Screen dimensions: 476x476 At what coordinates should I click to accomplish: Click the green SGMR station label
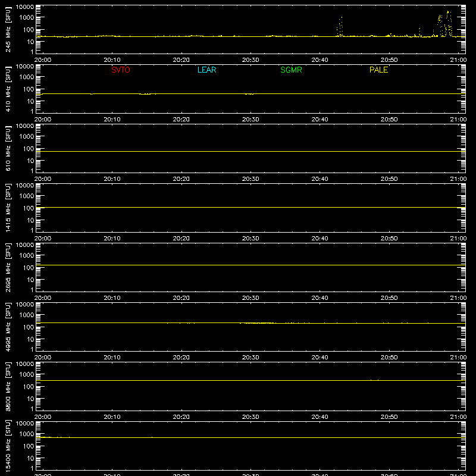click(x=291, y=70)
